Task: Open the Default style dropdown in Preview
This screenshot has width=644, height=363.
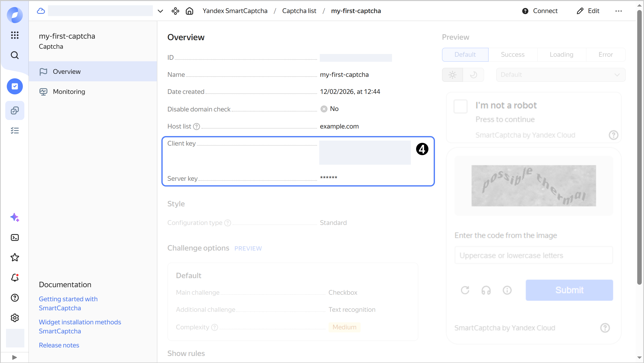Action: [560, 75]
